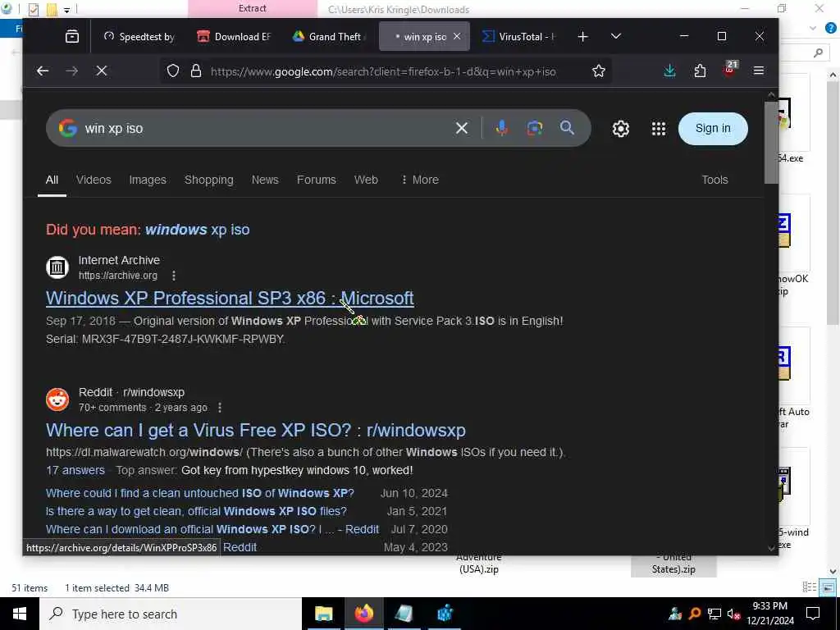Click the taskbar clock showing 9:33 PM
The image size is (840, 630).
[769, 614]
